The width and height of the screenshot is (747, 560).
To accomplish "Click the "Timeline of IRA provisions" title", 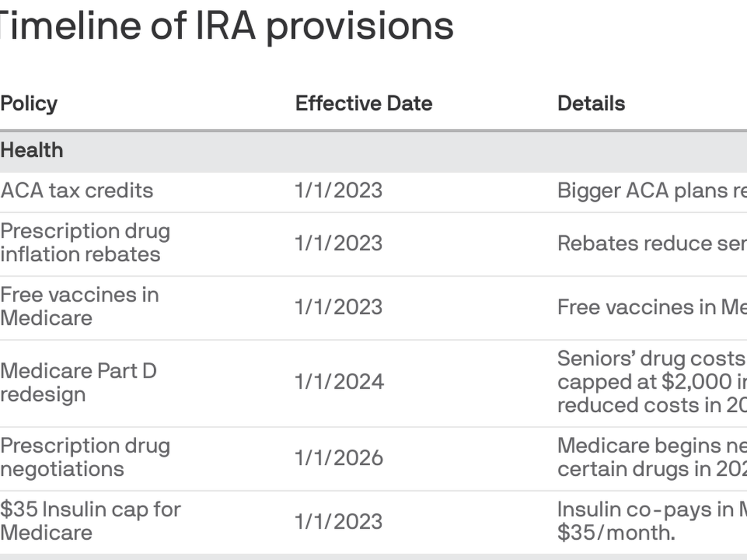I will click(x=226, y=26).
